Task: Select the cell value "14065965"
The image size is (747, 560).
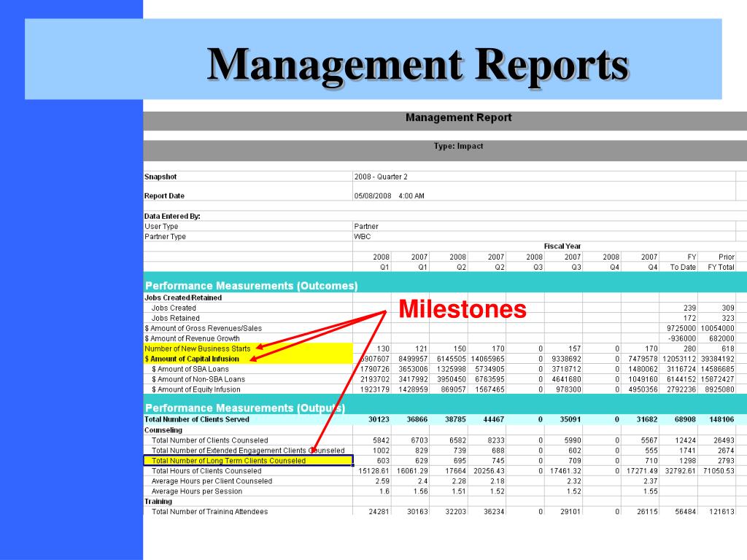Action: pos(488,359)
